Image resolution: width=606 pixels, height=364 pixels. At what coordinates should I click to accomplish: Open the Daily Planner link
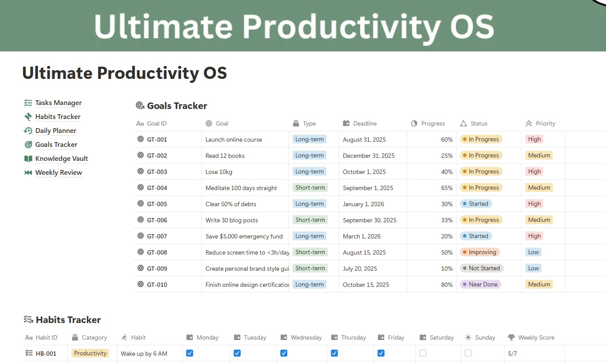tap(55, 130)
